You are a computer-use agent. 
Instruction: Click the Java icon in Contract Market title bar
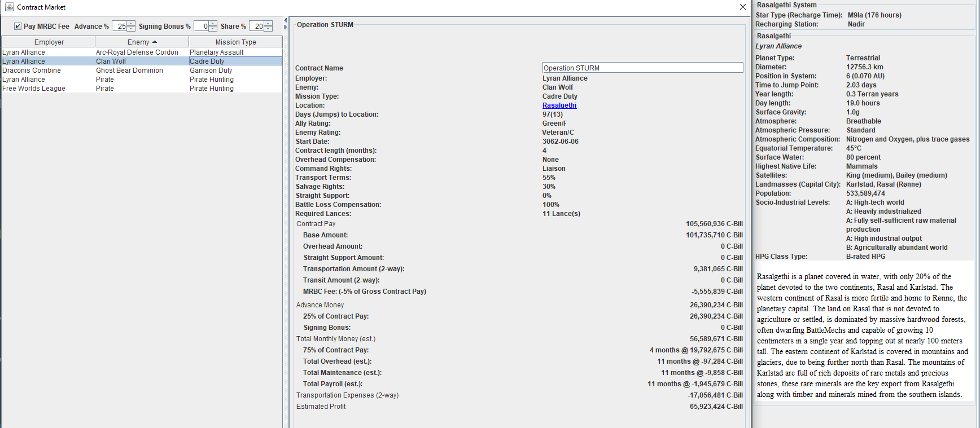pos(10,7)
